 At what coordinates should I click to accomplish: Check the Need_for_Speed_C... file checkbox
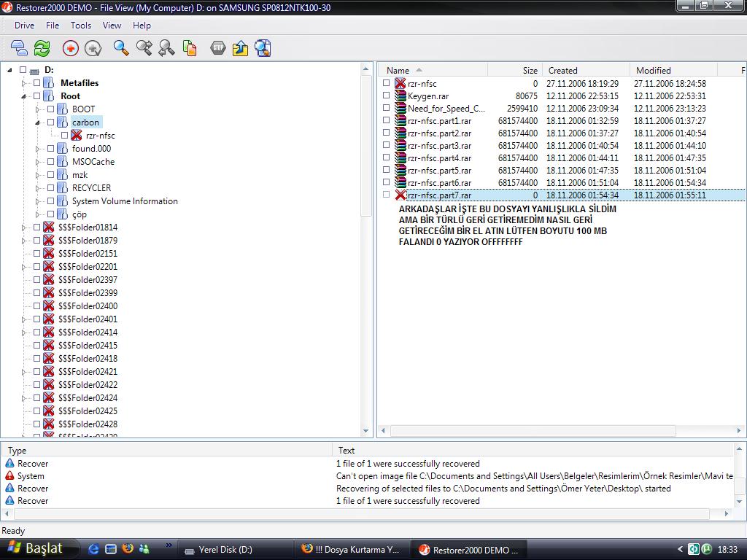pyautogui.click(x=387, y=108)
